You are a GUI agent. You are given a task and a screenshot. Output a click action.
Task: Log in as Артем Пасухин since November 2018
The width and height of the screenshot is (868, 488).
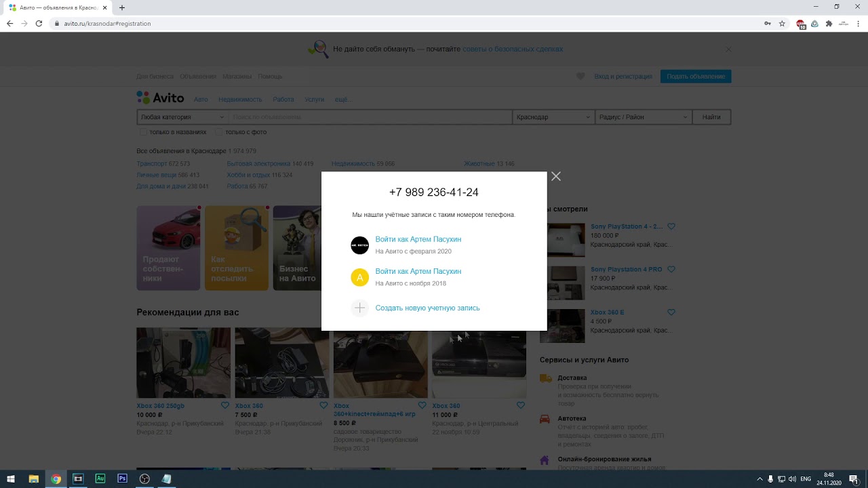418,271
